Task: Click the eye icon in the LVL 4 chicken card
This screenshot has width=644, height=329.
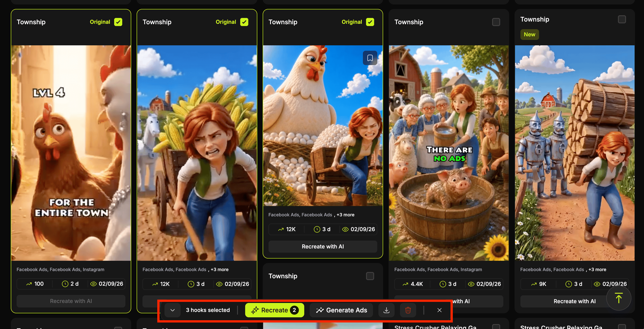Action: point(93,284)
